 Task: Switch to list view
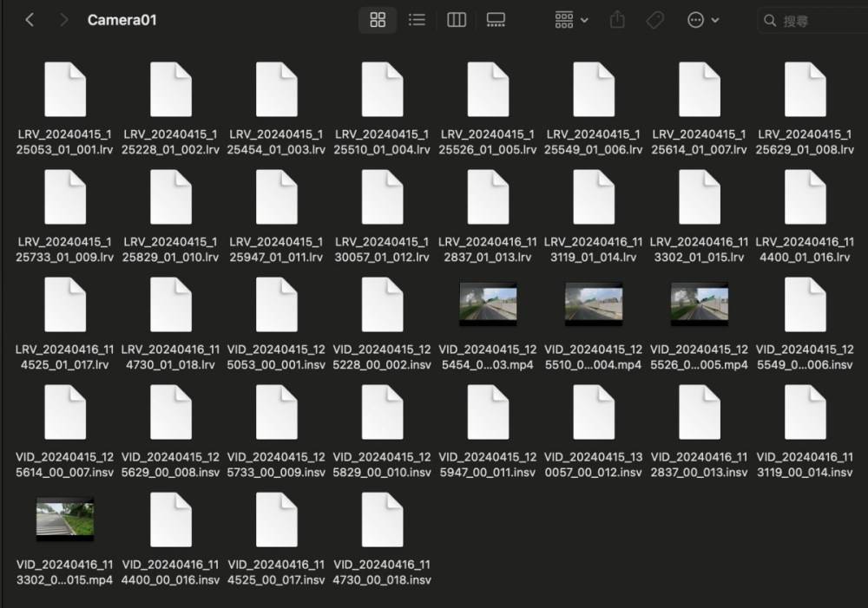417,21
